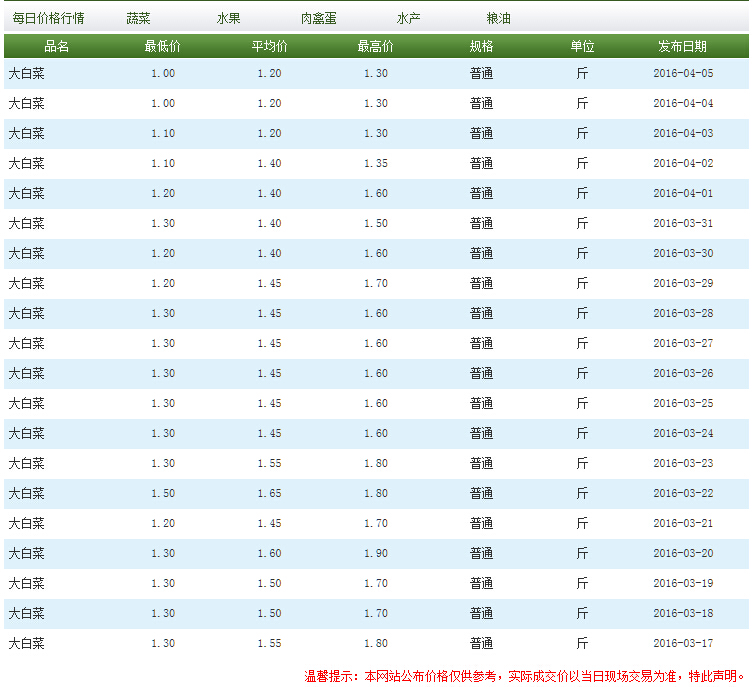
Task: Select date cell 2016-03-29
Action: 683,283
